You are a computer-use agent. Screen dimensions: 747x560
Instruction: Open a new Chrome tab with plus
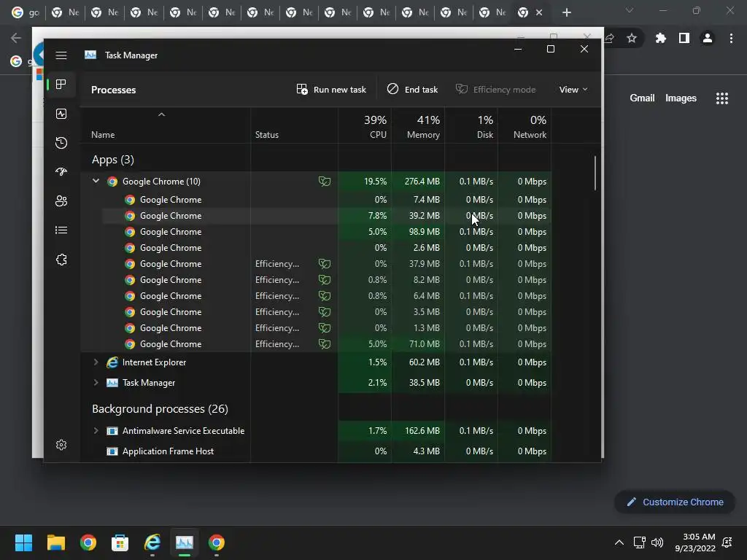566,12
